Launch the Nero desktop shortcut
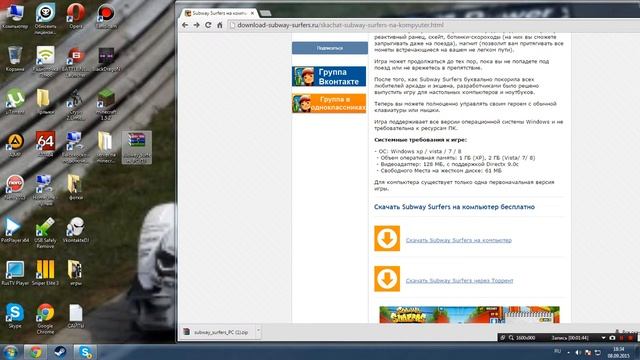Viewport: 640px width, 360px height. point(15,187)
